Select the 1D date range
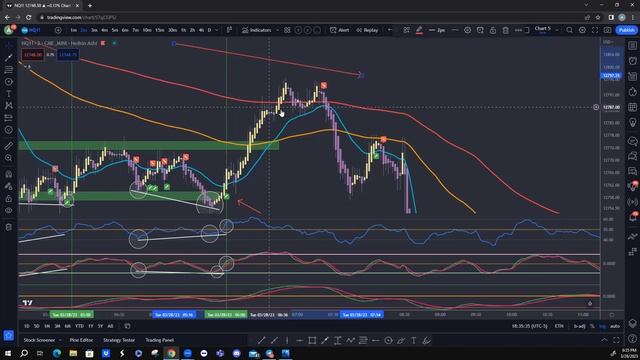The image size is (640, 360). tap(27, 326)
